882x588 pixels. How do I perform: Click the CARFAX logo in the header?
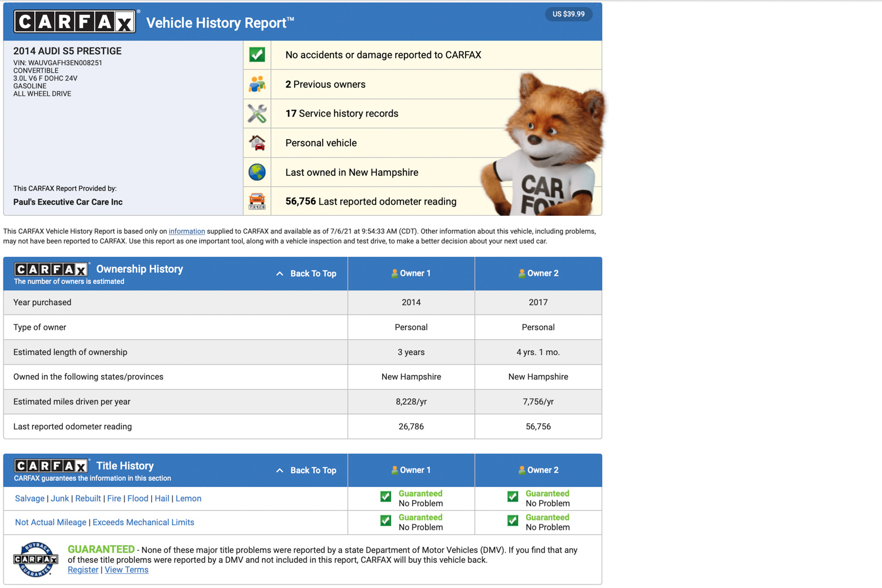pos(75,22)
